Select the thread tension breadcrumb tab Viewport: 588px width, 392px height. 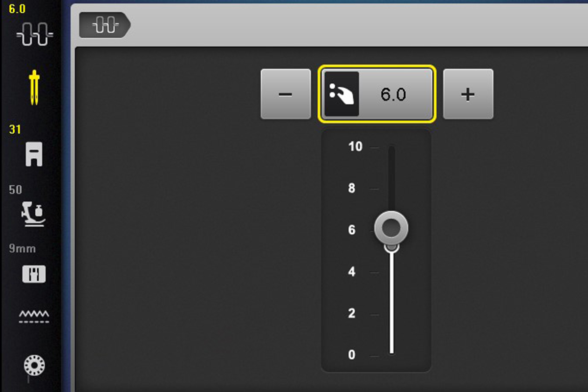[105, 25]
